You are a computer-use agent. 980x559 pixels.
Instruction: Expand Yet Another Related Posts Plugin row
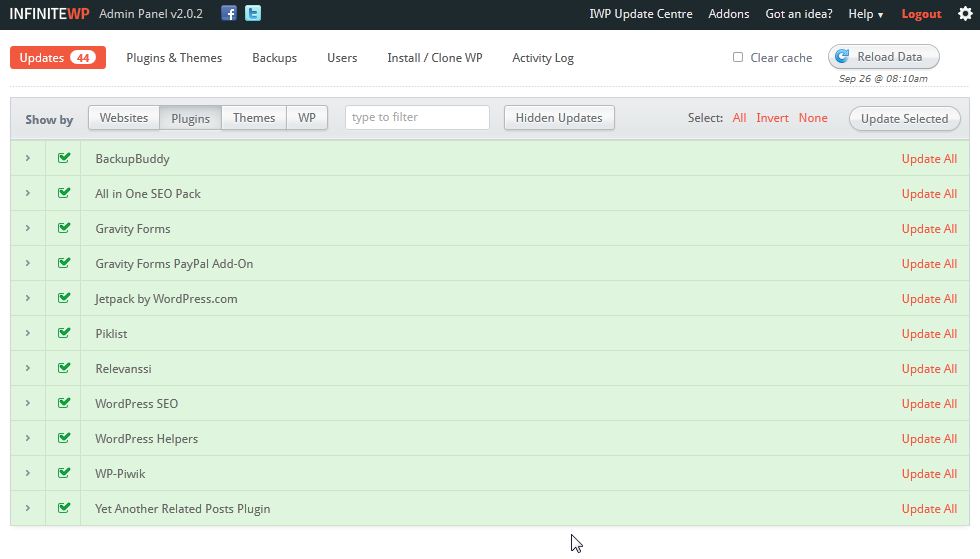tap(28, 508)
